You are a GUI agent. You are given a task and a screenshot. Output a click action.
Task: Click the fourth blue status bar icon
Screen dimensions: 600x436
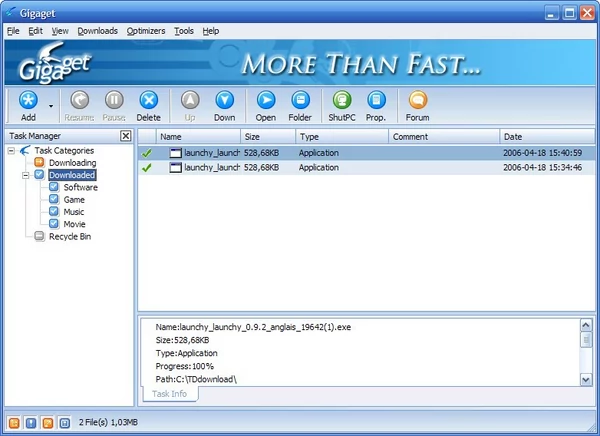[x=64, y=423]
